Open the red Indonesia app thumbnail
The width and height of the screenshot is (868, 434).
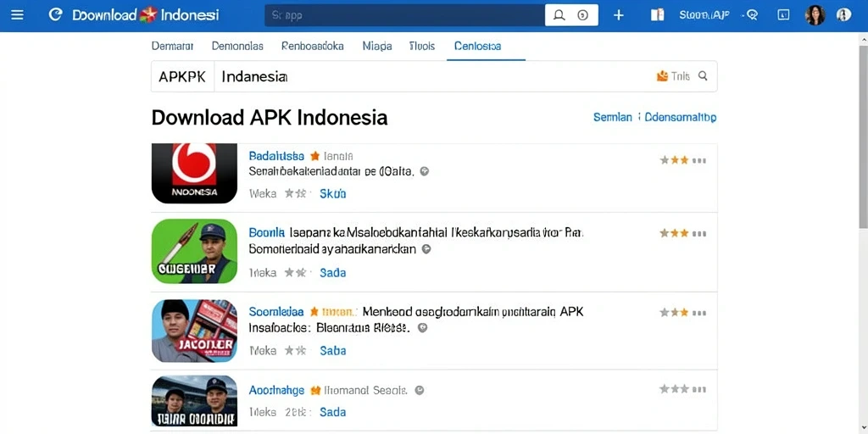(194, 173)
